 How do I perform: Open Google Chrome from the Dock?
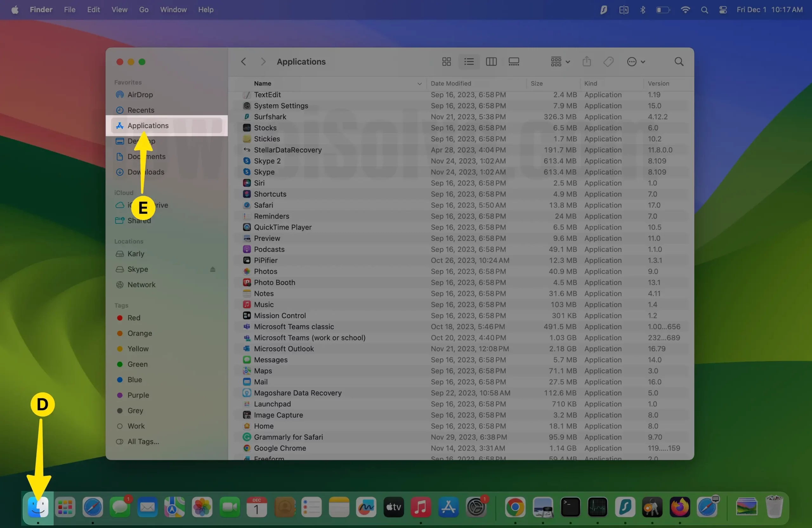(x=515, y=507)
